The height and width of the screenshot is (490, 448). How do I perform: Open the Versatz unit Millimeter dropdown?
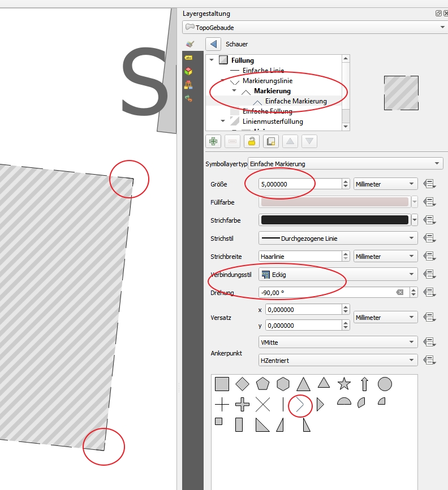[385, 318]
